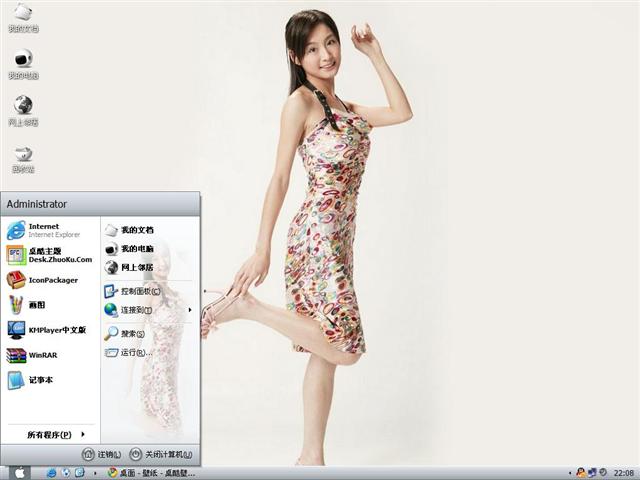The width and height of the screenshot is (640, 480).
Task: Open 控制面板(C) control panel
Action: pos(132,291)
